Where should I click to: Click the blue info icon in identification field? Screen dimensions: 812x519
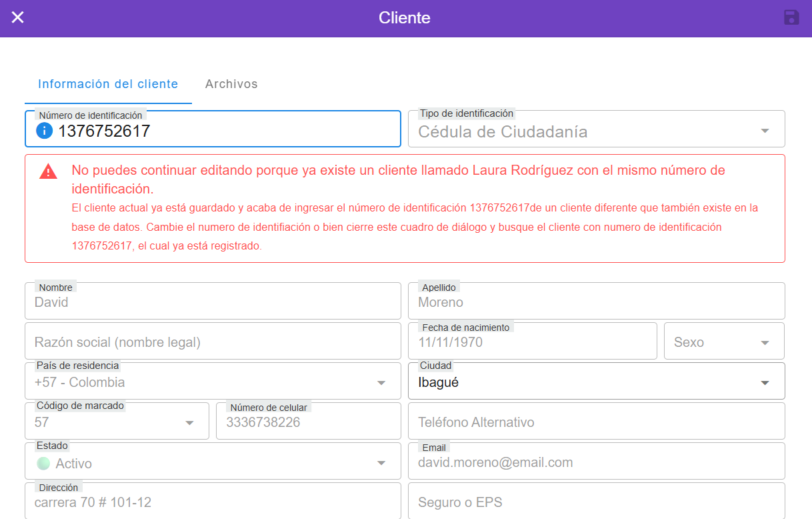point(44,131)
